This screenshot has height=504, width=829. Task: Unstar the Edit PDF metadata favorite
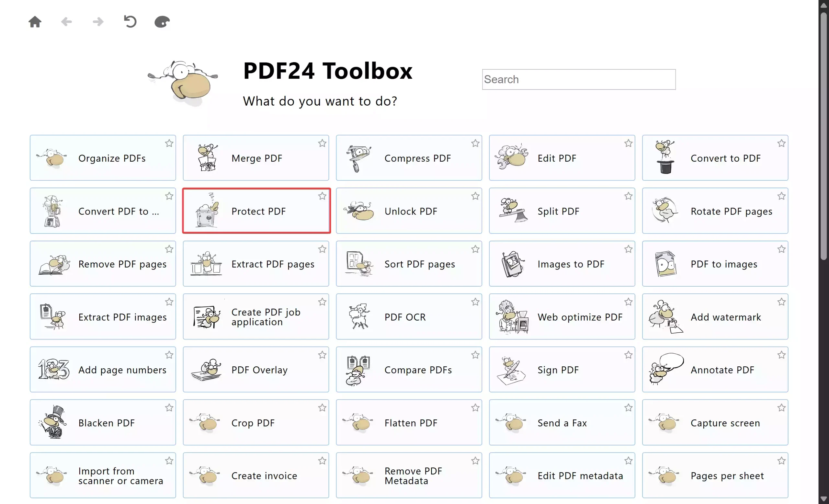[x=629, y=461]
